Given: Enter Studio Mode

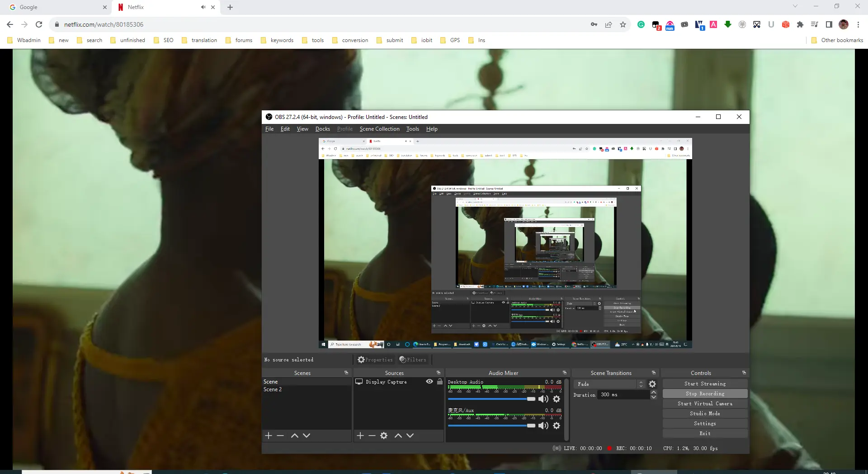Looking at the screenshot, I should (705, 413).
